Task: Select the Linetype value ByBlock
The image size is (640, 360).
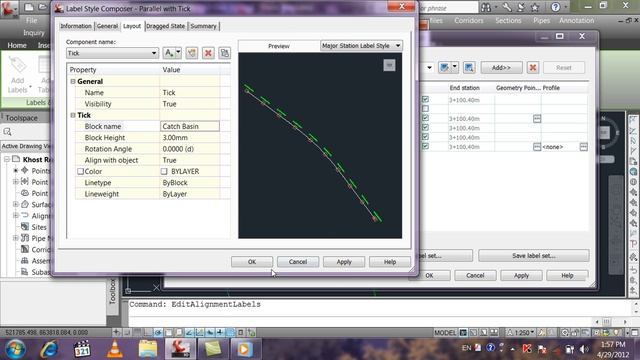Action: tap(190, 183)
